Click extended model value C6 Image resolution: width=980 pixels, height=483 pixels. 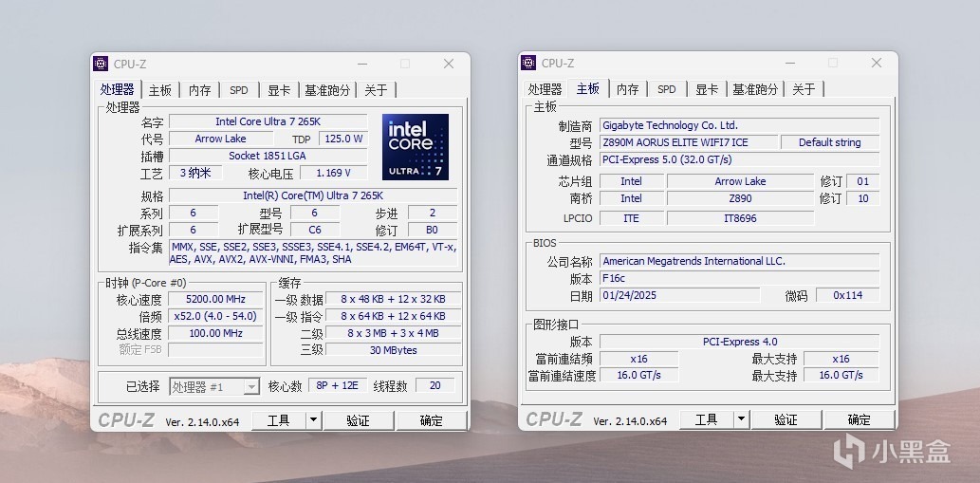[x=315, y=230]
